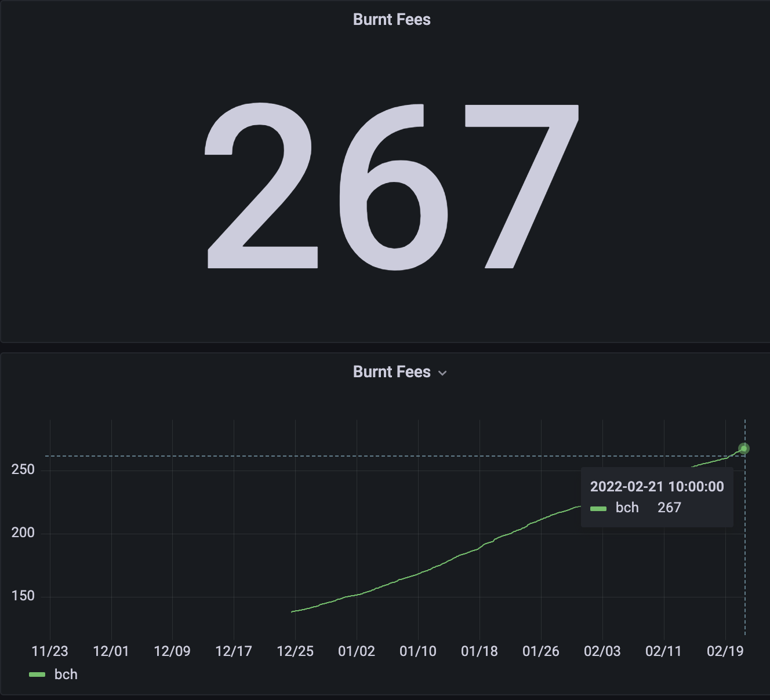This screenshot has width=770, height=700.
Task: Click the 12/01 x-axis date label
Action: point(111,651)
